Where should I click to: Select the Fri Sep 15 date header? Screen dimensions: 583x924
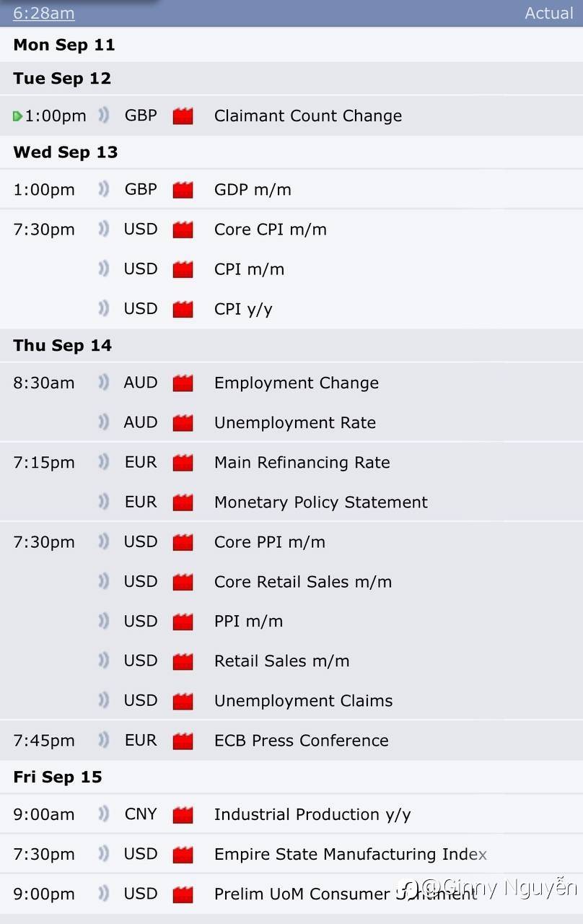click(58, 777)
